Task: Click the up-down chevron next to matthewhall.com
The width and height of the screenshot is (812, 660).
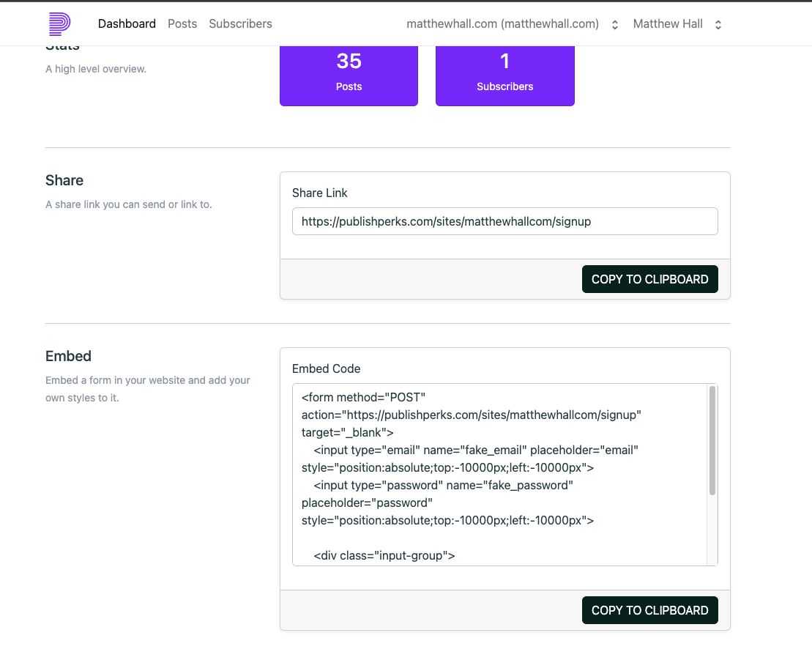Action: click(614, 23)
